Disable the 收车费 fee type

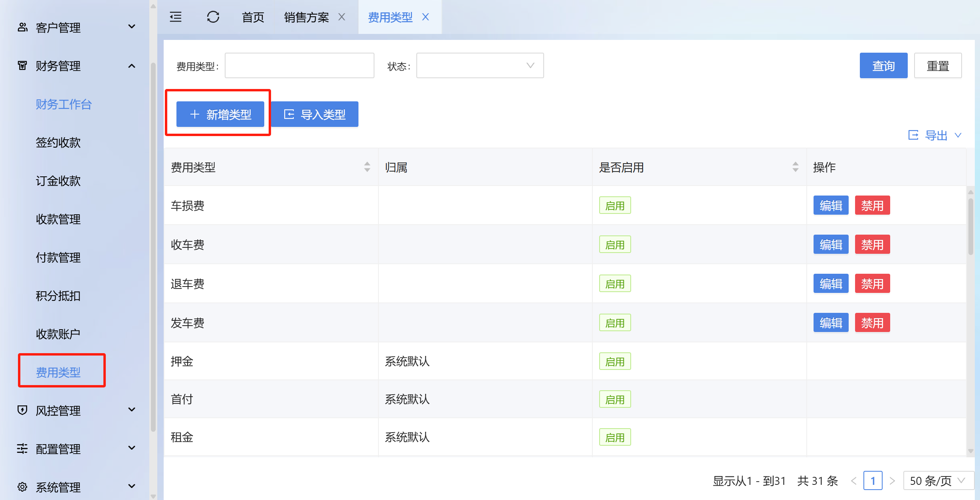click(x=872, y=245)
